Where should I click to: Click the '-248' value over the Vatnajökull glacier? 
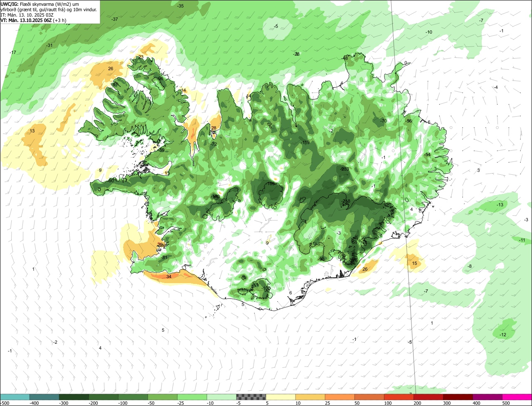coord(345,201)
